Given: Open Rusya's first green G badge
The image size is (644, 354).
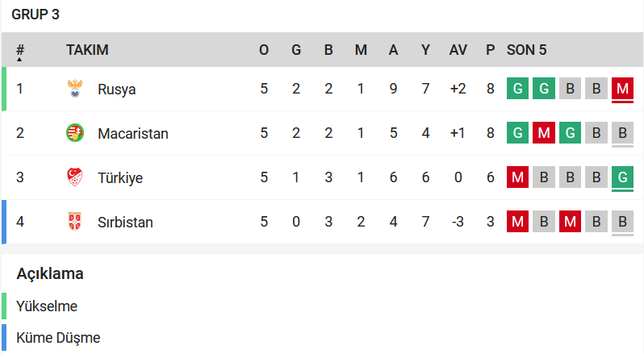Looking at the screenshot, I should (517, 89).
